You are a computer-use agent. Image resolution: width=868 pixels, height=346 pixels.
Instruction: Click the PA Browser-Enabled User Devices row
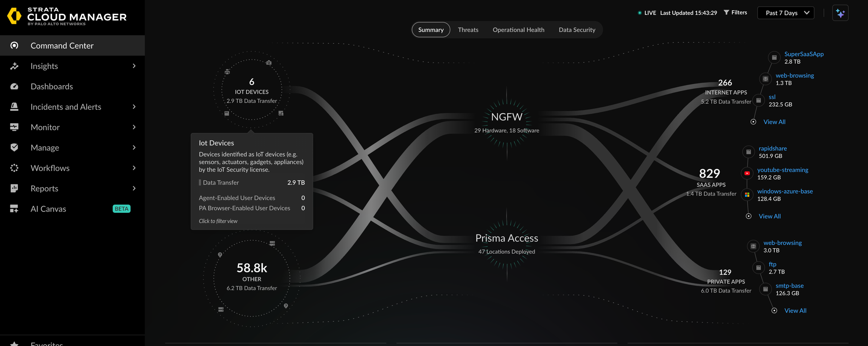(252, 208)
